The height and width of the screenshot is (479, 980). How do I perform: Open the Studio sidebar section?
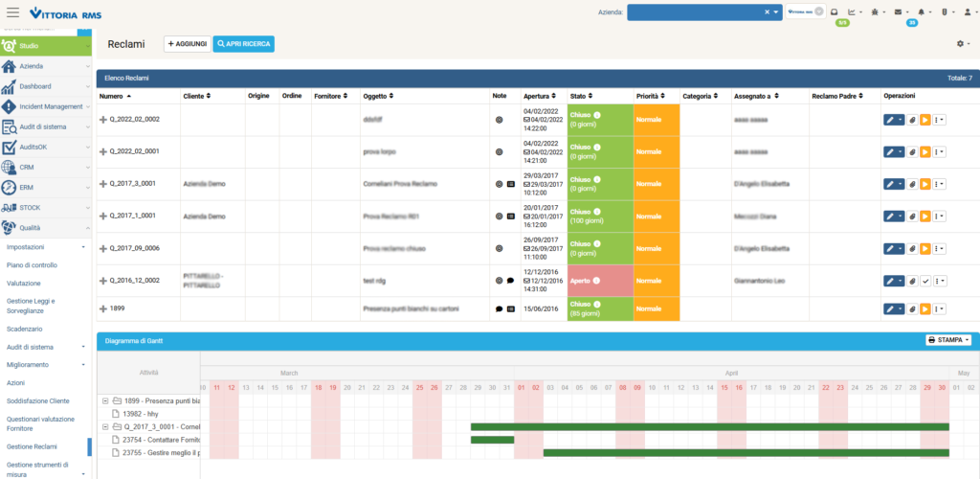pos(46,46)
